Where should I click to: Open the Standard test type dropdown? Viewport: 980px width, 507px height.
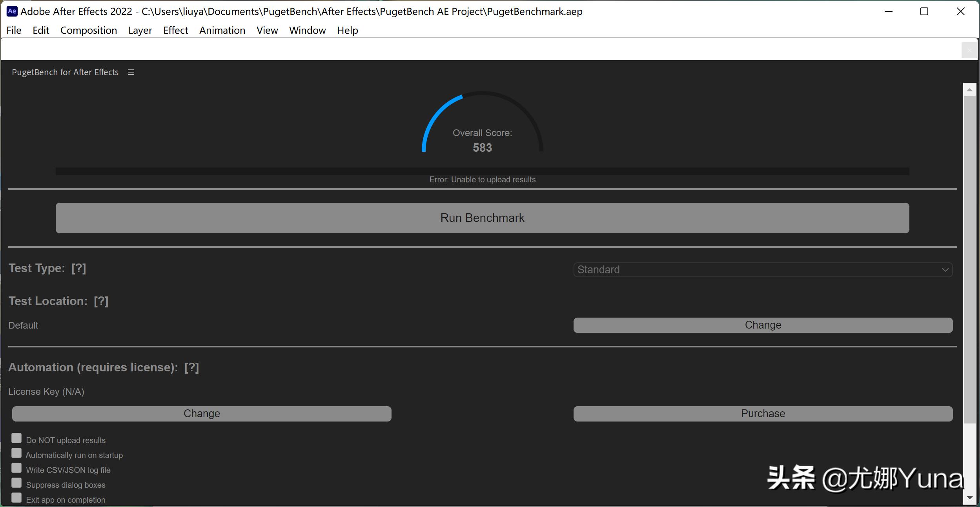pyautogui.click(x=763, y=270)
